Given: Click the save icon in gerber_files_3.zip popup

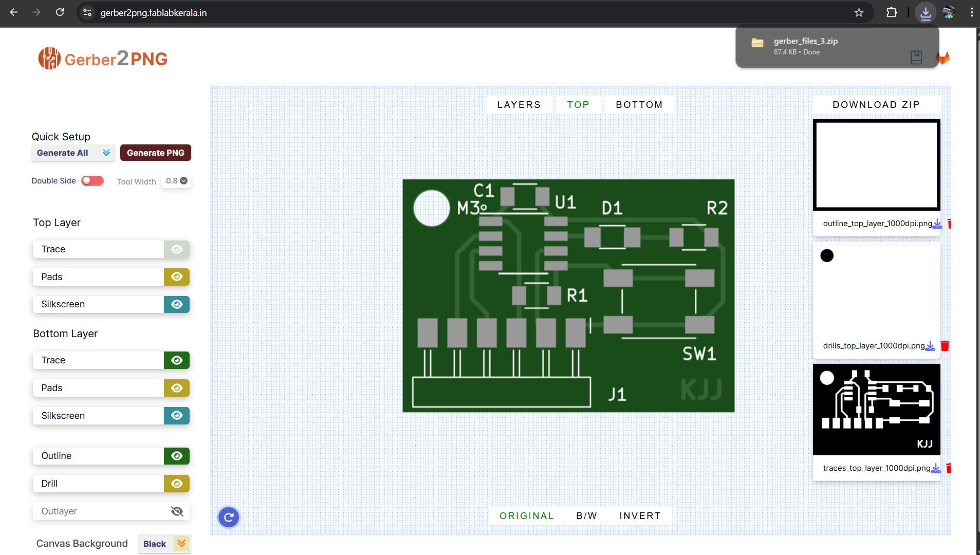Looking at the screenshot, I should point(916,57).
